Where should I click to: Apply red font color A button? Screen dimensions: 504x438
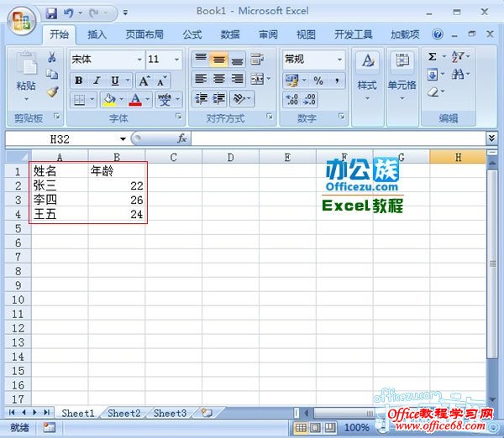tap(135, 100)
